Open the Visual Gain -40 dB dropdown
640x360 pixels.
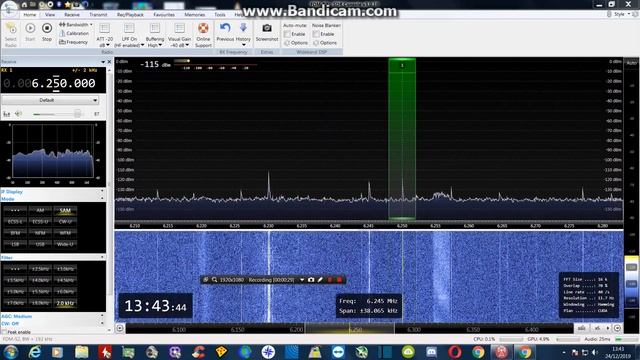pos(180,35)
